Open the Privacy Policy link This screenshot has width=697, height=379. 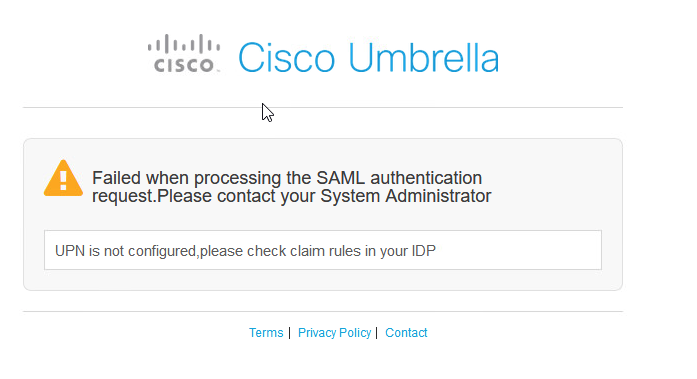click(334, 333)
